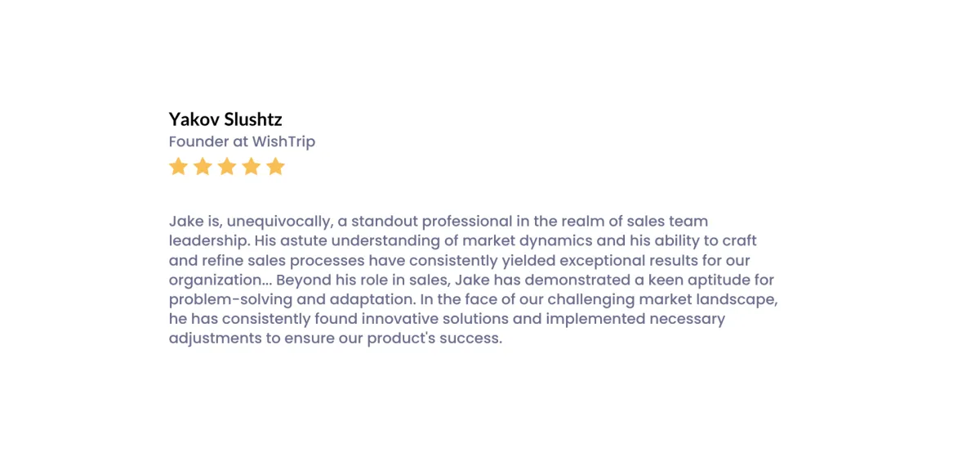The width and height of the screenshot is (980, 457).
Task: Click the second rating star
Action: coord(203,167)
